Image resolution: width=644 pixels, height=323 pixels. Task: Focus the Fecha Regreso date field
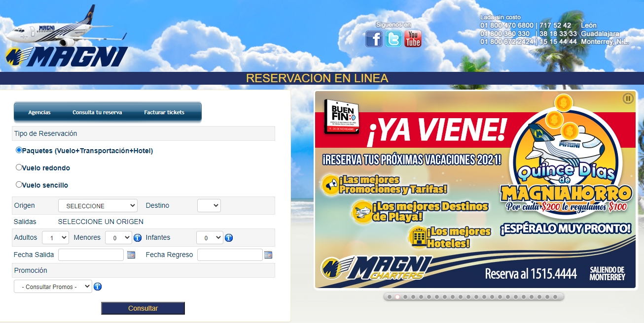[230, 255]
